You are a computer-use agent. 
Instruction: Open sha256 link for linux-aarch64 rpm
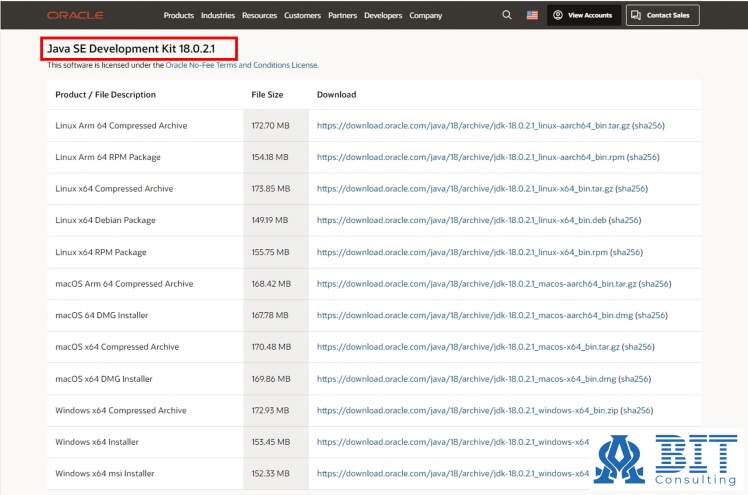pos(643,157)
